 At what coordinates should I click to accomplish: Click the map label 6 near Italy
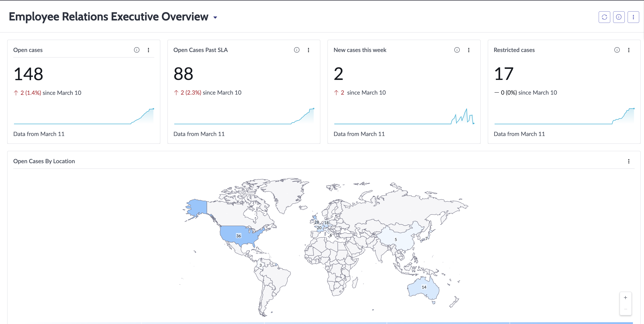coord(331,235)
